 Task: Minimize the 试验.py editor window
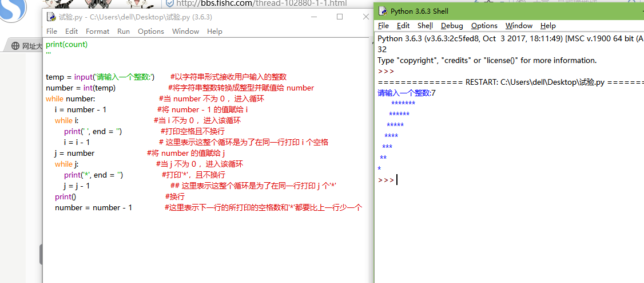point(314,17)
